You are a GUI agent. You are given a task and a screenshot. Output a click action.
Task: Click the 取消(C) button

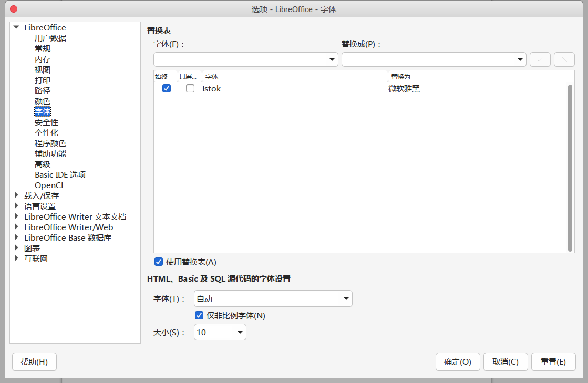506,361
